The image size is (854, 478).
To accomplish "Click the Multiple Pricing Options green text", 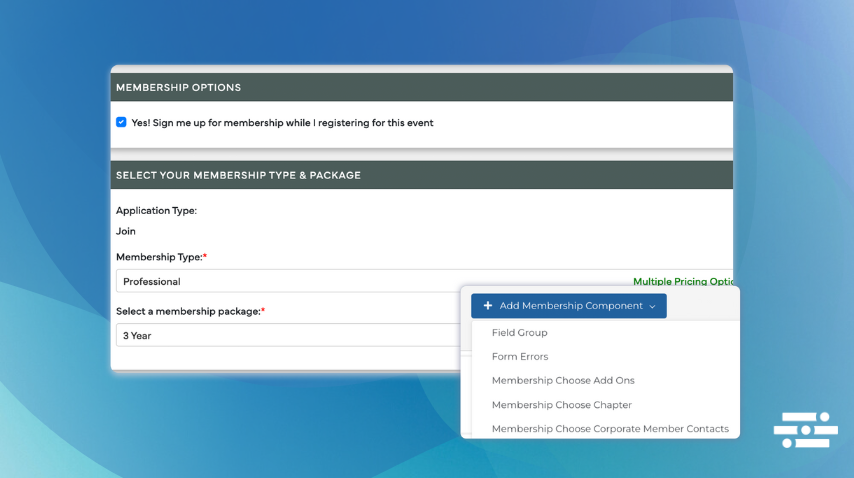I will 683,281.
